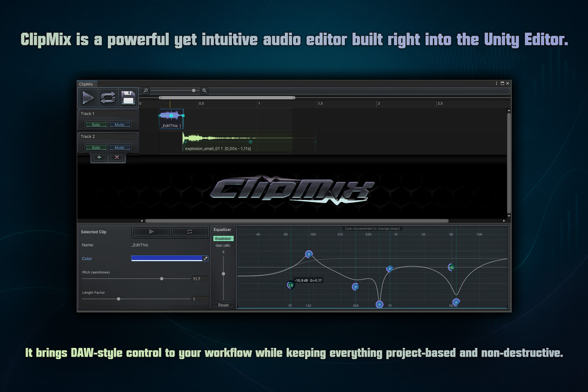Mute Track 1
The width and height of the screenshot is (588, 392).
coord(121,124)
